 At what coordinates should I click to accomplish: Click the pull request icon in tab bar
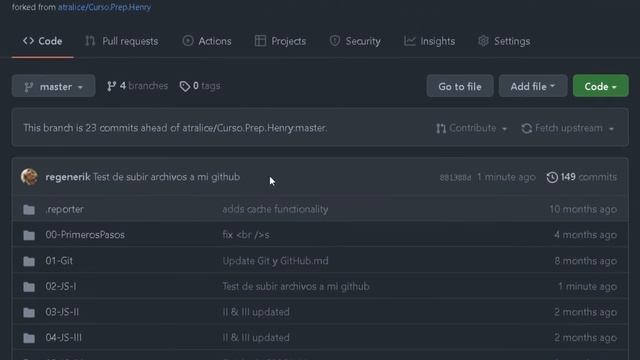[90, 41]
